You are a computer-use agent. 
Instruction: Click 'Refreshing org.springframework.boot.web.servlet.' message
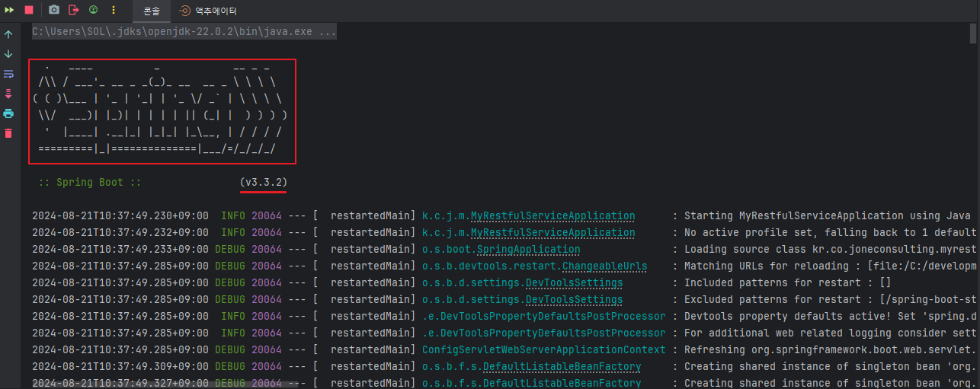(830, 350)
